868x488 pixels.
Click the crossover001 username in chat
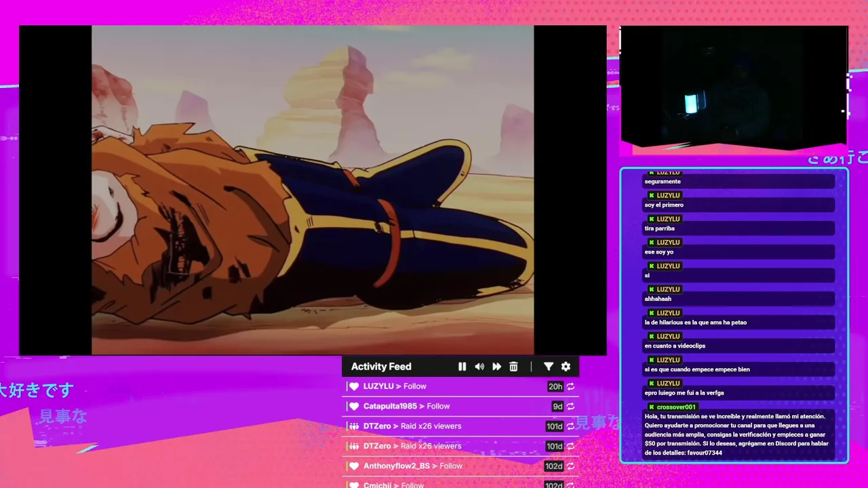(x=676, y=407)
